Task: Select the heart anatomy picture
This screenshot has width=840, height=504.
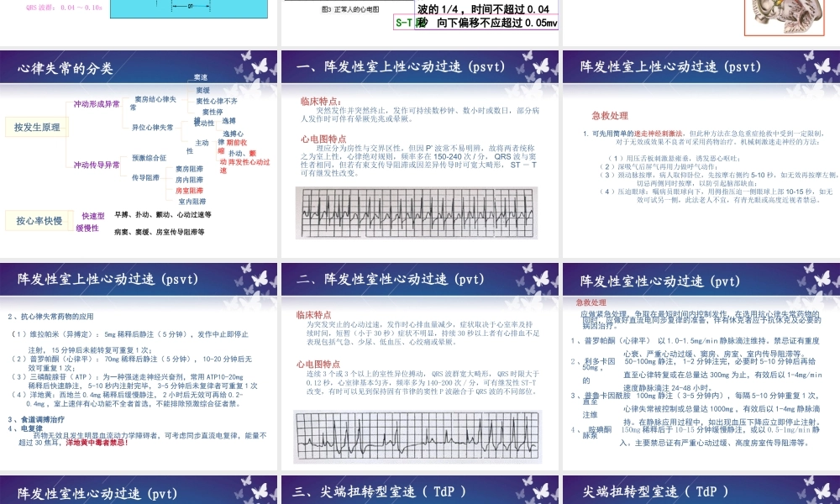Action: point(785,17)
